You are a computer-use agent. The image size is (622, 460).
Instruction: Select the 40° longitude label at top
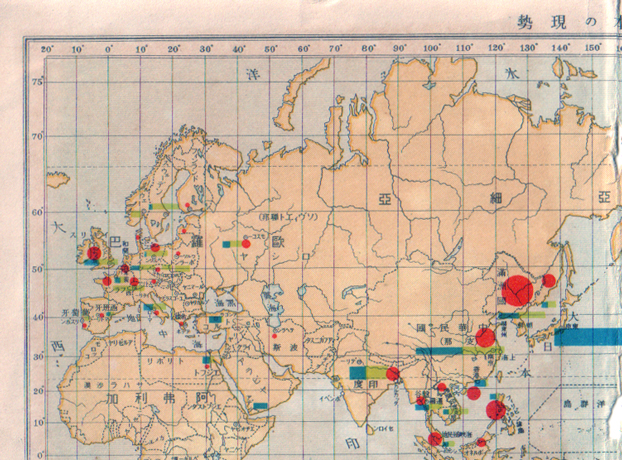point(240,48)
